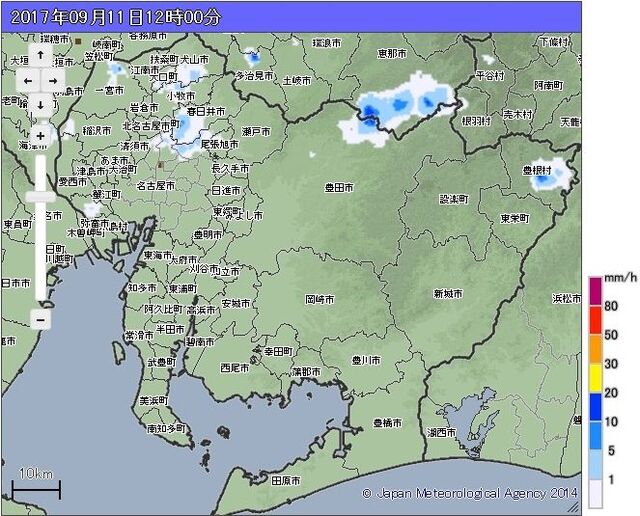640x516 pixels.
Task: Click the 常滑市 map label
Action: point(139,336)
